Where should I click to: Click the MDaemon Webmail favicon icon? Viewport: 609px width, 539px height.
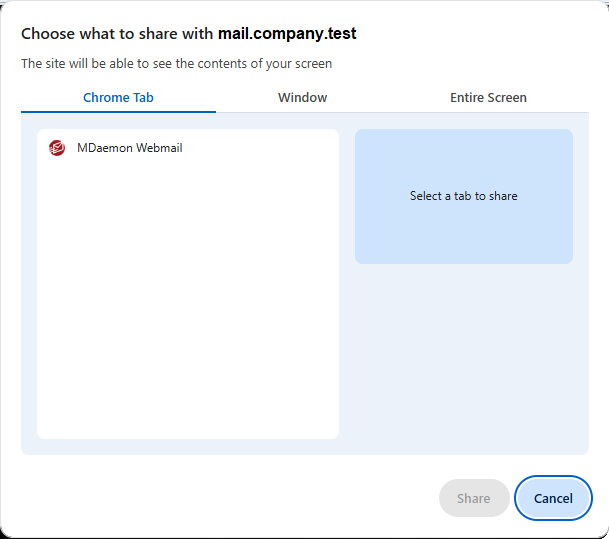[57, 148]
